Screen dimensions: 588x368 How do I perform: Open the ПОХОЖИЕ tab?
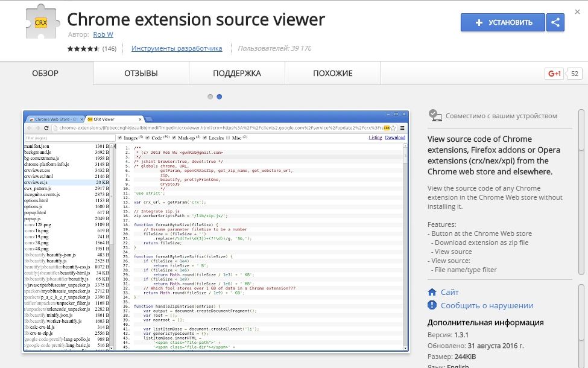point(333,73)
